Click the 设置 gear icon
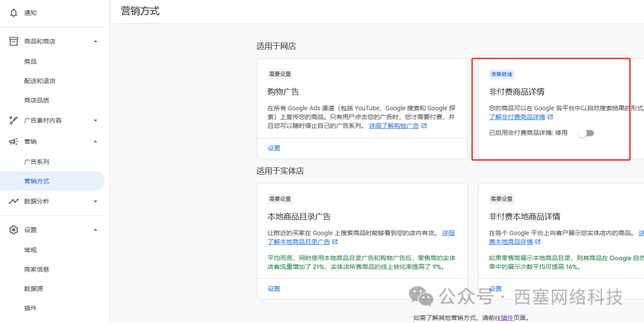644x323 pixels. pyautogui.click(x=14, y=230)
